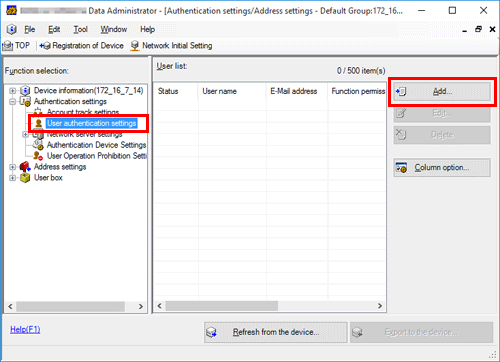This screenshot has width=500, height=362.
Task: Sort by the E-Mail address column header
Action: pyautogui.click(x=297, y=91)
